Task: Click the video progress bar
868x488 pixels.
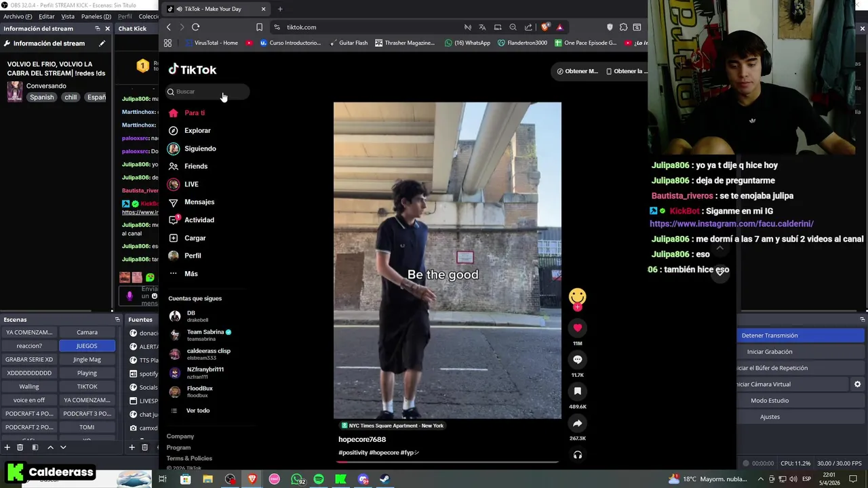Action: coord(447,462)
